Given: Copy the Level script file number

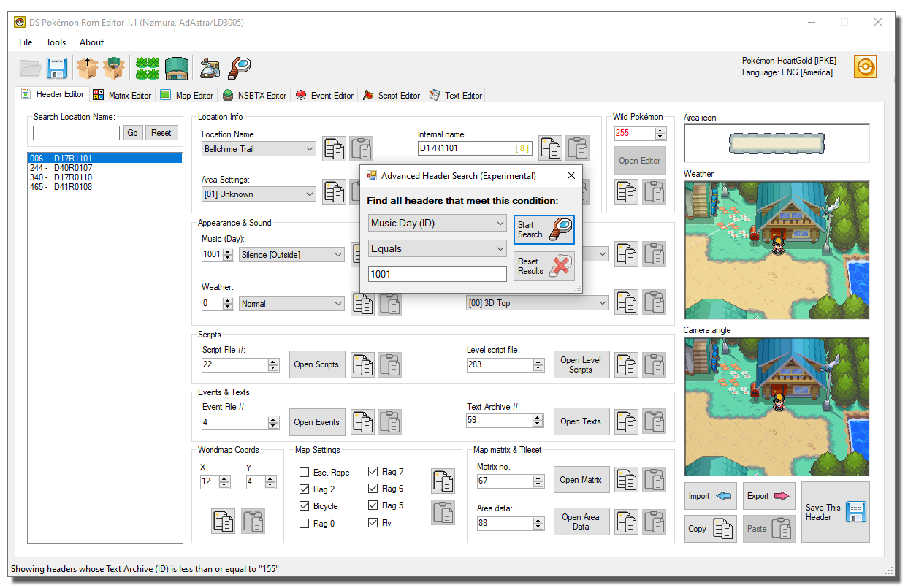Looking at the screenshot, I should 627,364.
